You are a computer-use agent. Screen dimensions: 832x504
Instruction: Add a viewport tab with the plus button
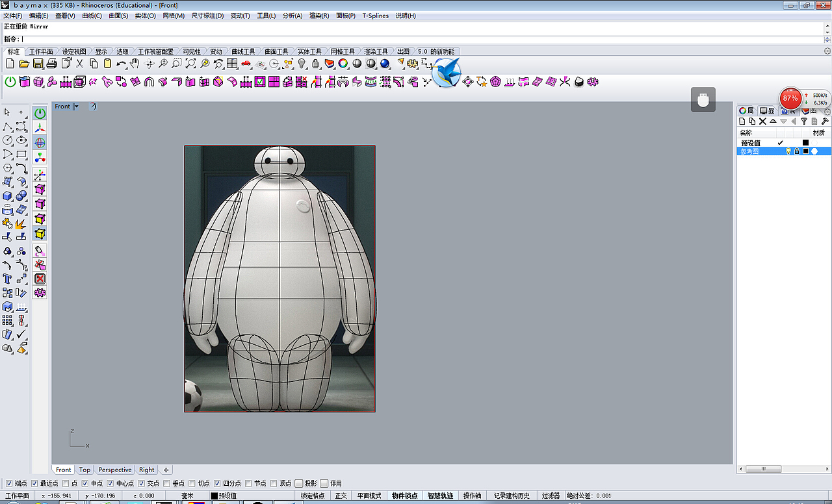(166, 470)
